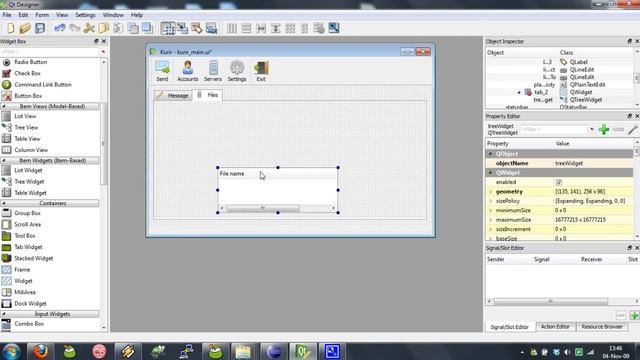Open Firefox from the taskbar
640x360 pixels.
(41, 351)
